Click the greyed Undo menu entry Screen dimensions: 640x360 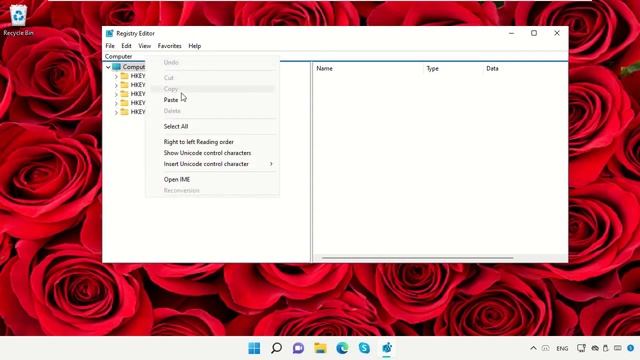[x=212, y=62]
